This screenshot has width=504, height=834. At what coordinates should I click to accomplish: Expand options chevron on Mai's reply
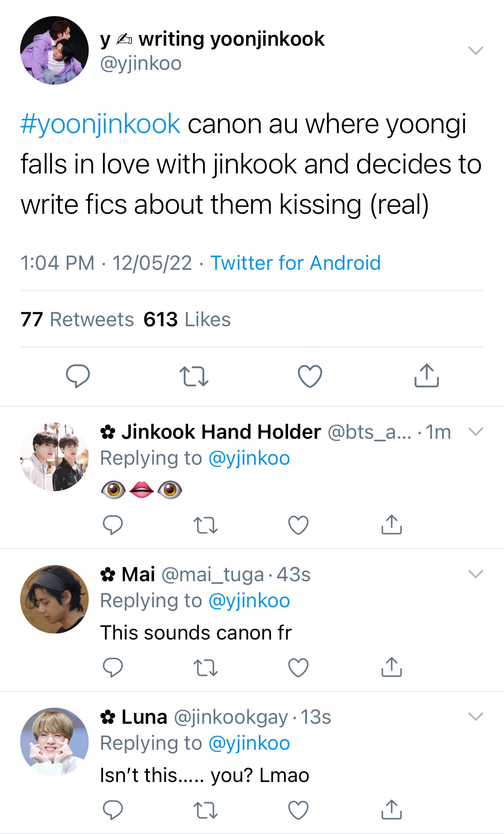coord(476,574)
